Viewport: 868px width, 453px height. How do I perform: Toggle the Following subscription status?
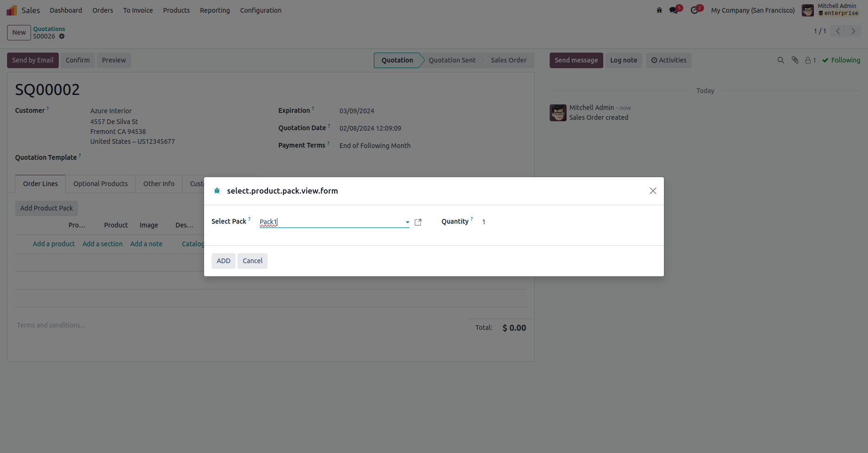coord(841,60)
